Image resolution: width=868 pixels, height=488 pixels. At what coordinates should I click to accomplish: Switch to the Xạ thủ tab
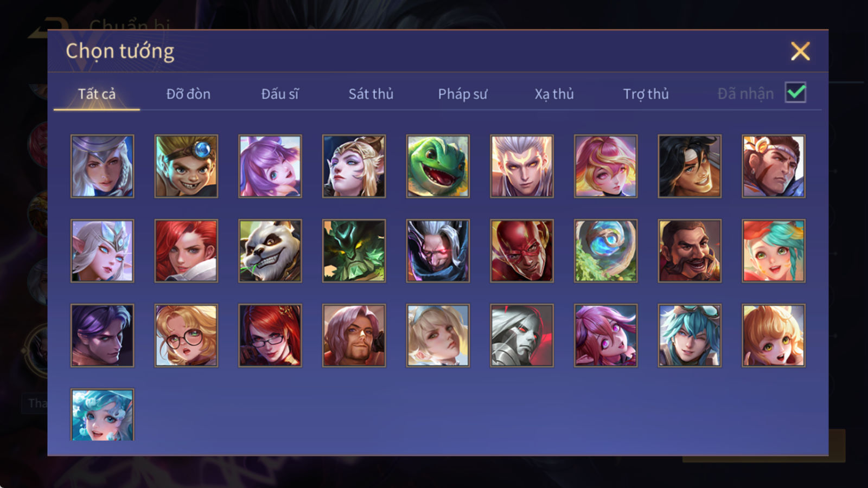pos(554,94)
